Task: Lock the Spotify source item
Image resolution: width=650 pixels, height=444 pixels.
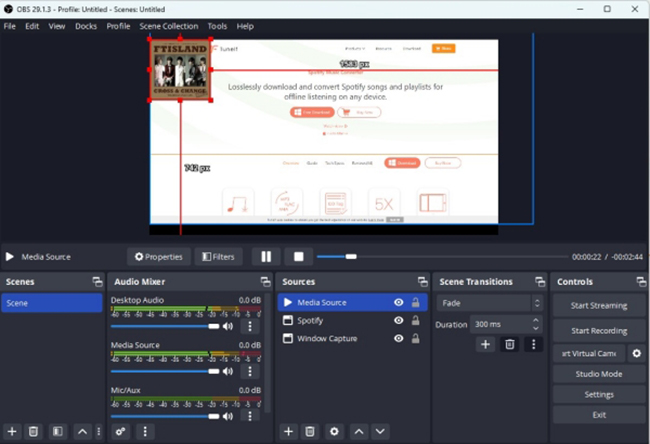Action: pyautogui.click(x=415, y=320)
